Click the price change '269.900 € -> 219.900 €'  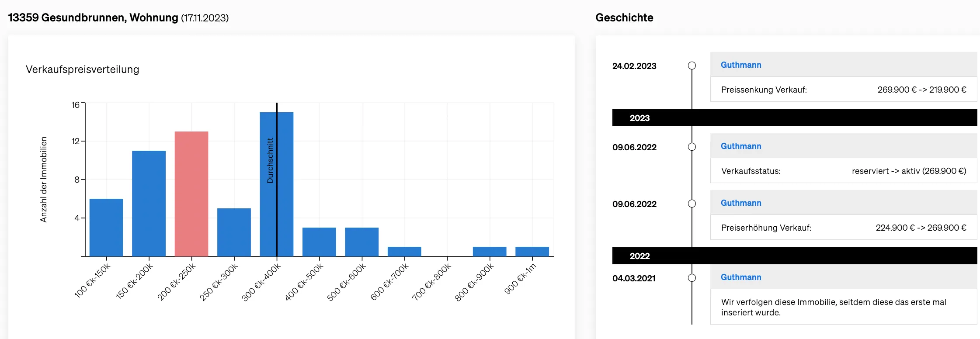(922, 90)
